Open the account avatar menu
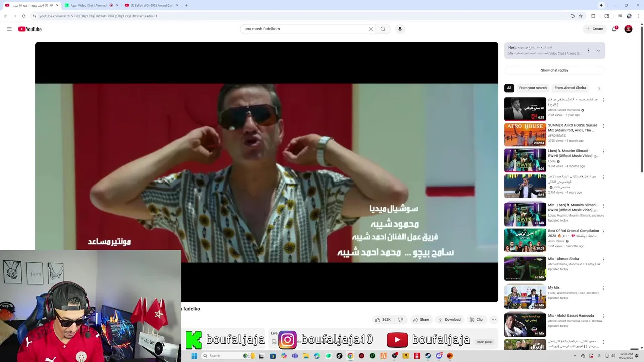The width and height of the screenshot is (644, 362). pyautogui.click(x=628, y=29)
